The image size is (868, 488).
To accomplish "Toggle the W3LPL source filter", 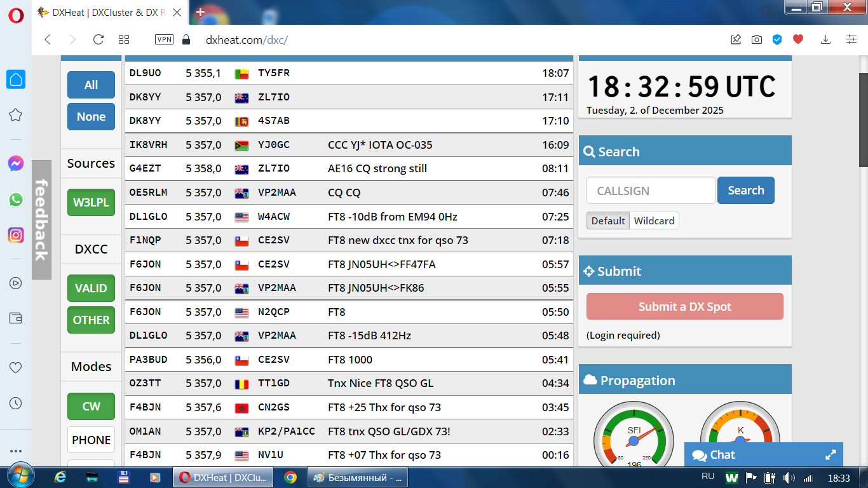I will click(x=91, y=203).
